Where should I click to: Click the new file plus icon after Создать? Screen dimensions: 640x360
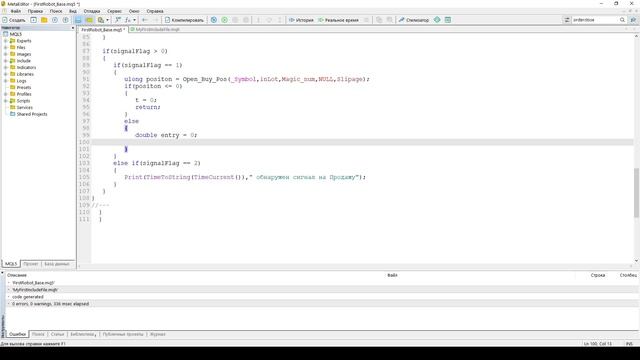pyautogui.click(x=33, y=20)
